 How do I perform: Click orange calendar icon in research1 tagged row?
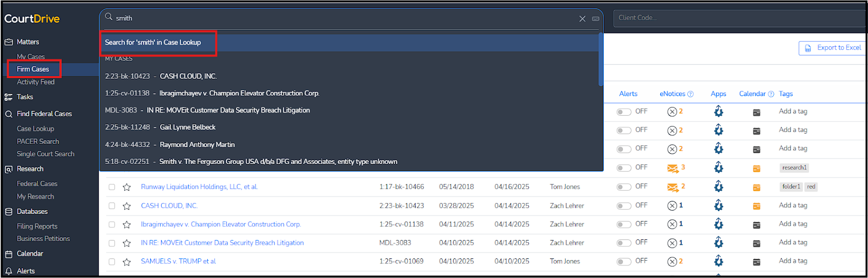click(x=757, y=168)
